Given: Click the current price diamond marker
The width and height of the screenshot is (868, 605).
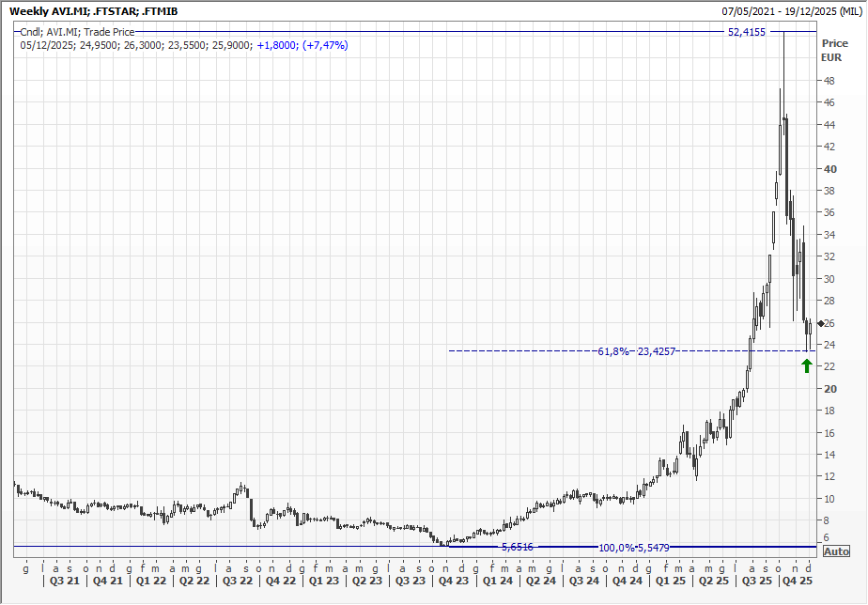Looking at the screenshot, I should click(x=820, y=324).
